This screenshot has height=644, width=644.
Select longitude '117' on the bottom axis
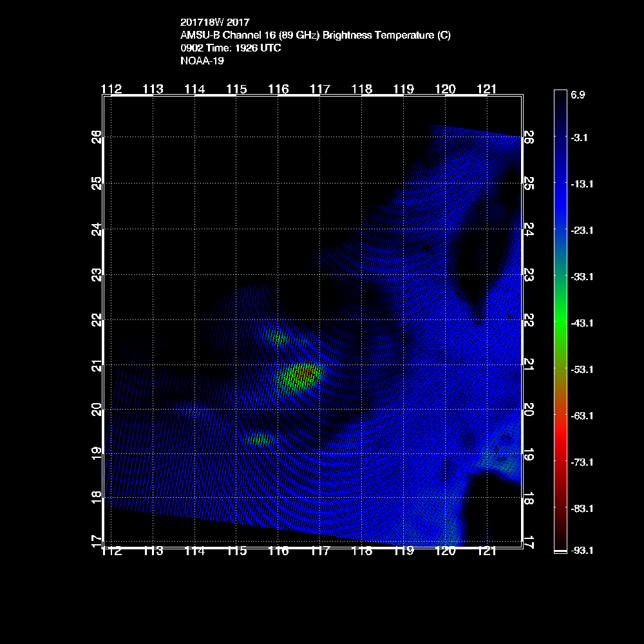tap(320, 551)
